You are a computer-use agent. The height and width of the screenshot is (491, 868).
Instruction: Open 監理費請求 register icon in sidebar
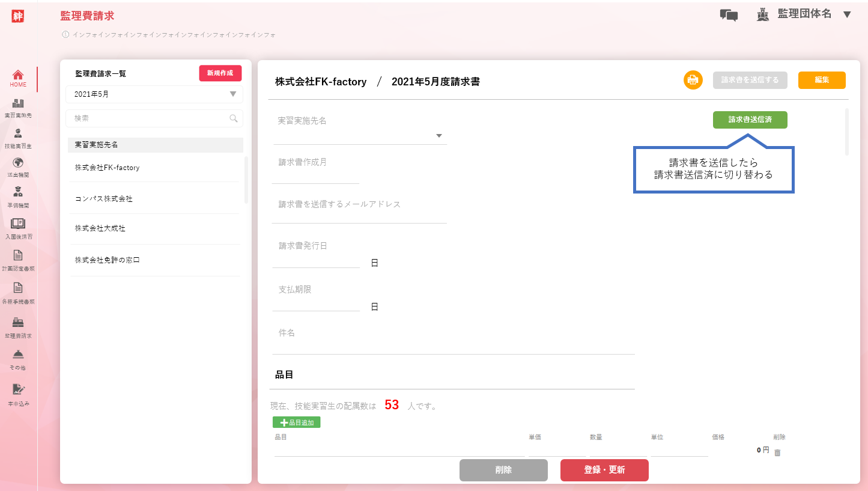(18, 323)
